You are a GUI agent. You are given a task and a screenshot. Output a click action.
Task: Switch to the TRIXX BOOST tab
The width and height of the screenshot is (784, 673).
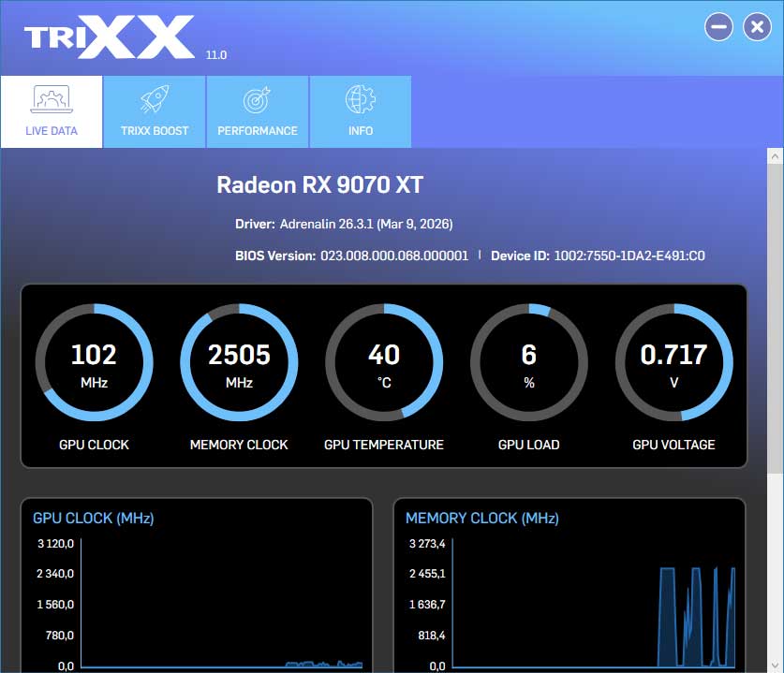pyautogui.click(x=154, y=111)
